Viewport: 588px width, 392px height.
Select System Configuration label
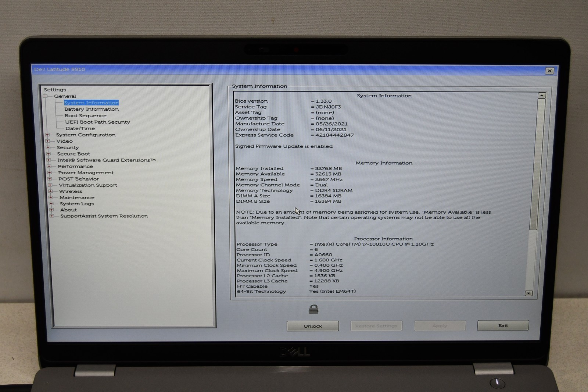pos(86,135)
